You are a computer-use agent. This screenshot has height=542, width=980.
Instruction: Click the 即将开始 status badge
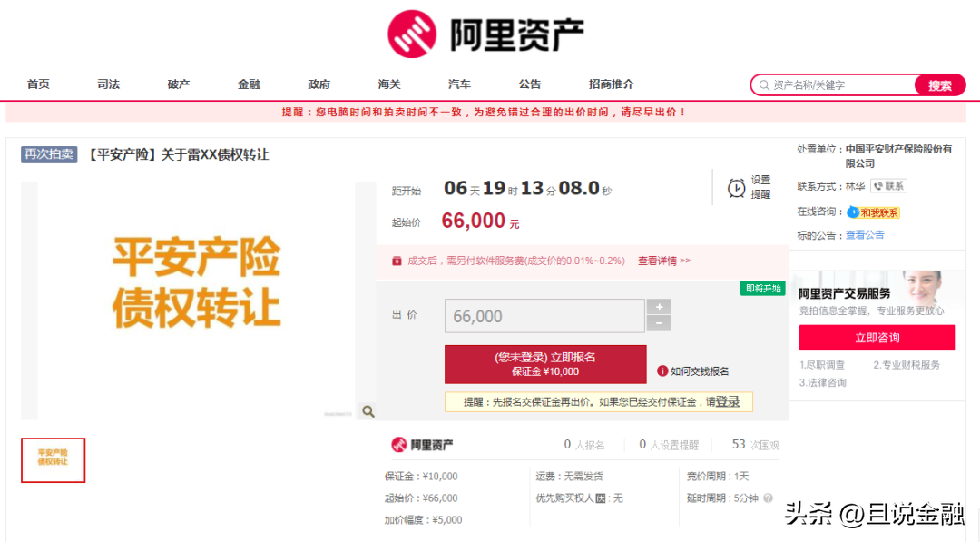(762, 288)
